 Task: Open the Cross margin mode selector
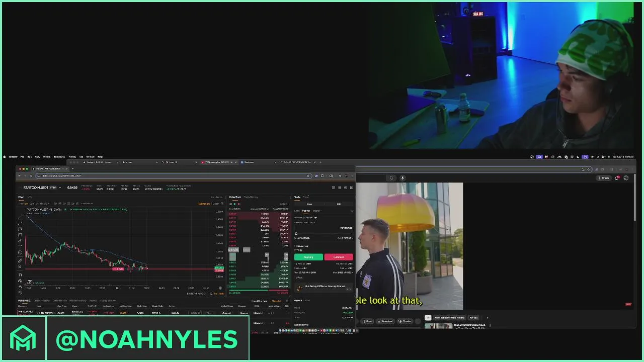click(x=309, y=204)
